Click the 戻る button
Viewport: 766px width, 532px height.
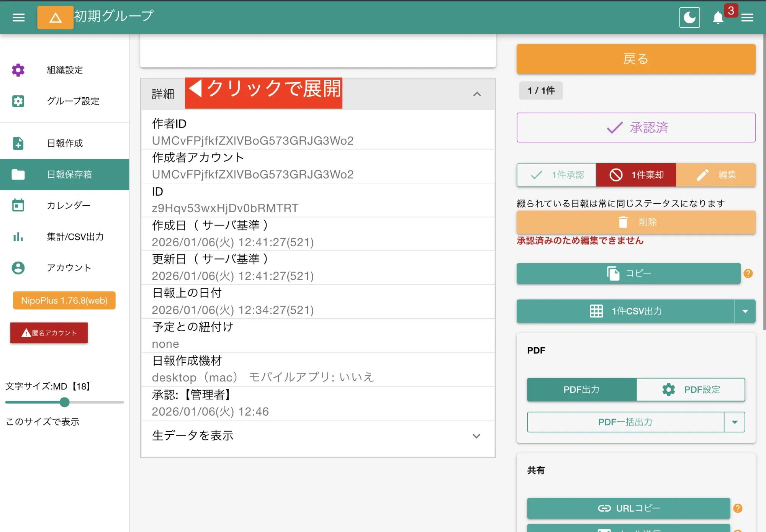point(635,59)
